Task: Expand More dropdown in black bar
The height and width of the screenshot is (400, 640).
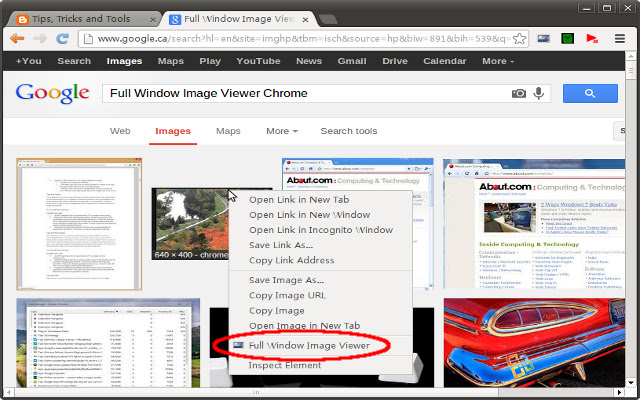Action: 498,61
